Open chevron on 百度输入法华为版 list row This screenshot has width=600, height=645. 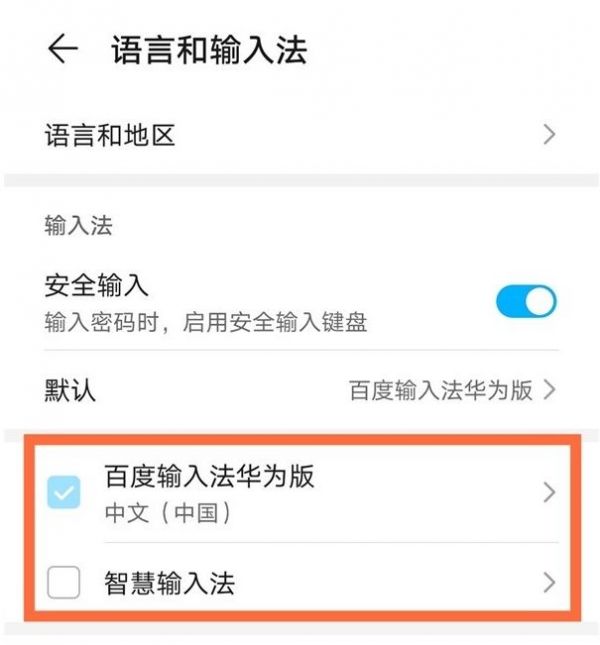[549, 492]
